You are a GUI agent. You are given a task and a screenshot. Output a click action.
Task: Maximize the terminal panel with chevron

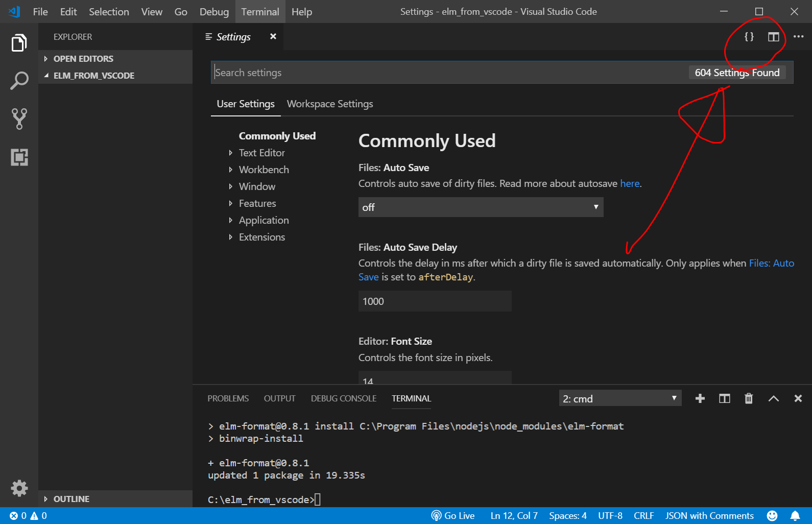click(773, 398)
